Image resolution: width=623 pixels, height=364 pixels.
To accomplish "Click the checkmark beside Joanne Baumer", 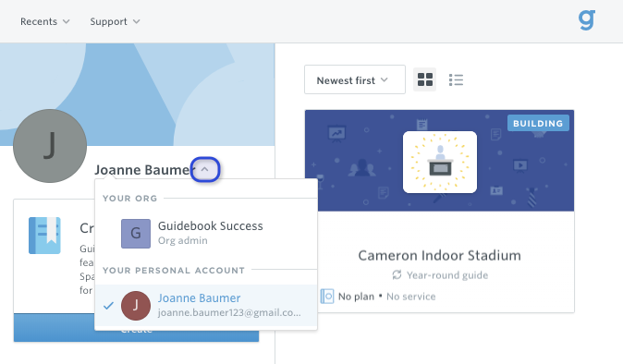I will pos(108,306).
